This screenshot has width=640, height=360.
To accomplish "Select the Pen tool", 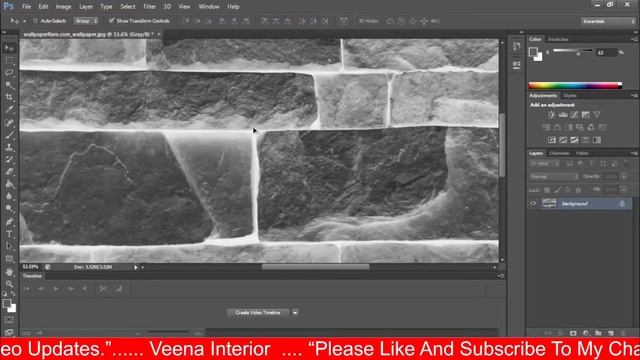I will tap(9, 222).
